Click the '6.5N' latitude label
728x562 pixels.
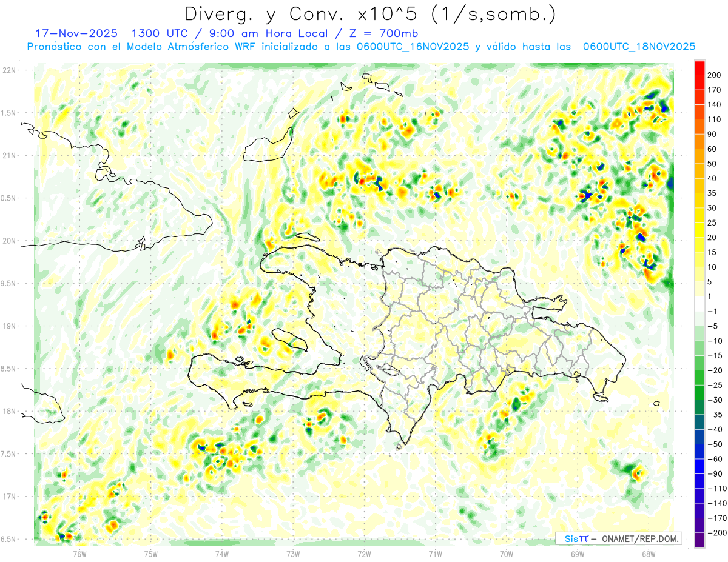(8, 539)
